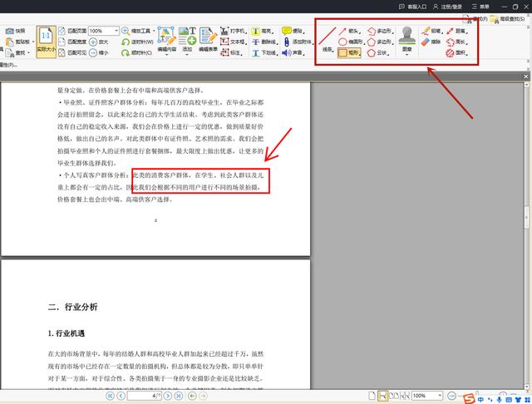532x404 pixels.
Task: Click the subheading '1. 行业机遇'
Action: [x=66, y=333]
